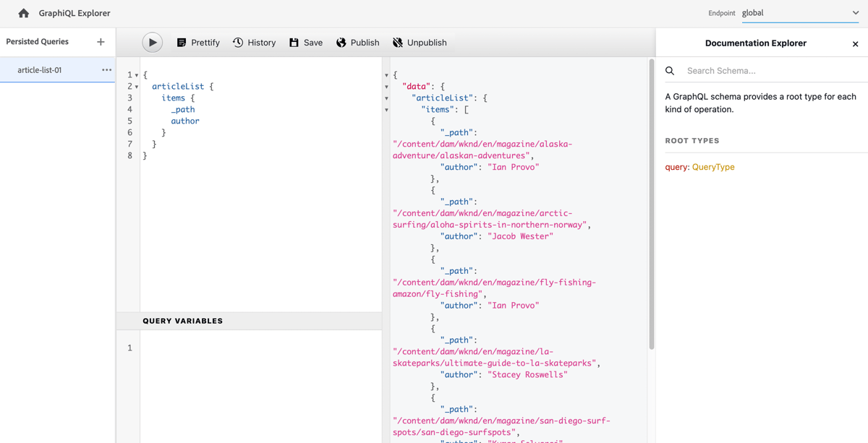
Task: Add a new persisted query
Action: point(101,42)
